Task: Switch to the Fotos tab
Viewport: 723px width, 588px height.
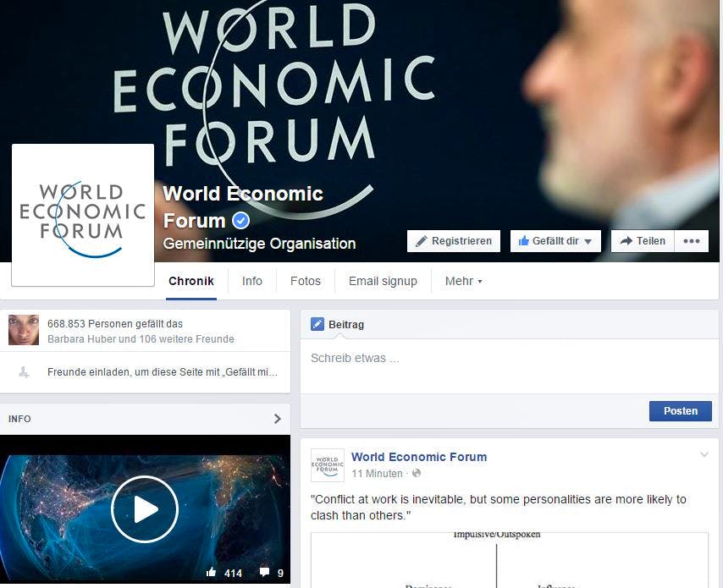Action: (306, 281)
